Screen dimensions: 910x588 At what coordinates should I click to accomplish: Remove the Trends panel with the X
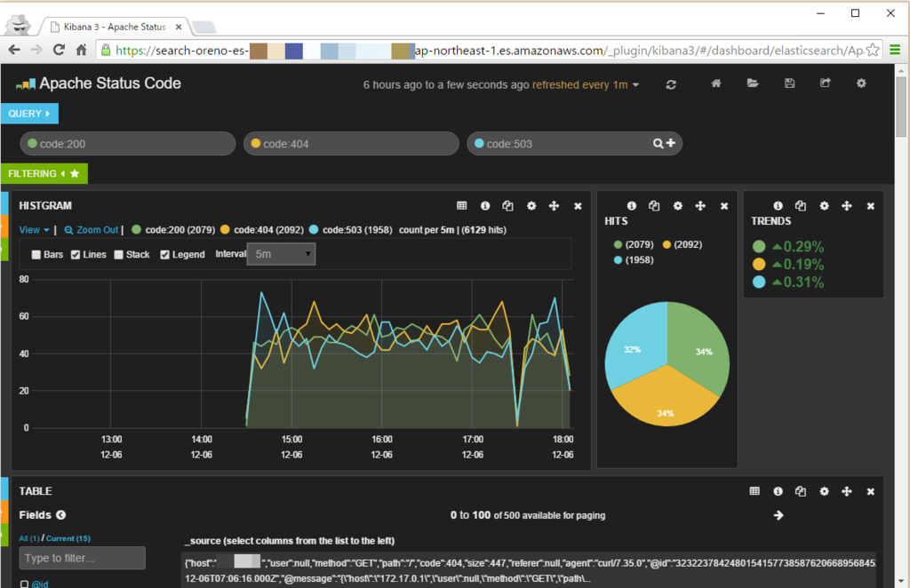click(x=871, y=206)
